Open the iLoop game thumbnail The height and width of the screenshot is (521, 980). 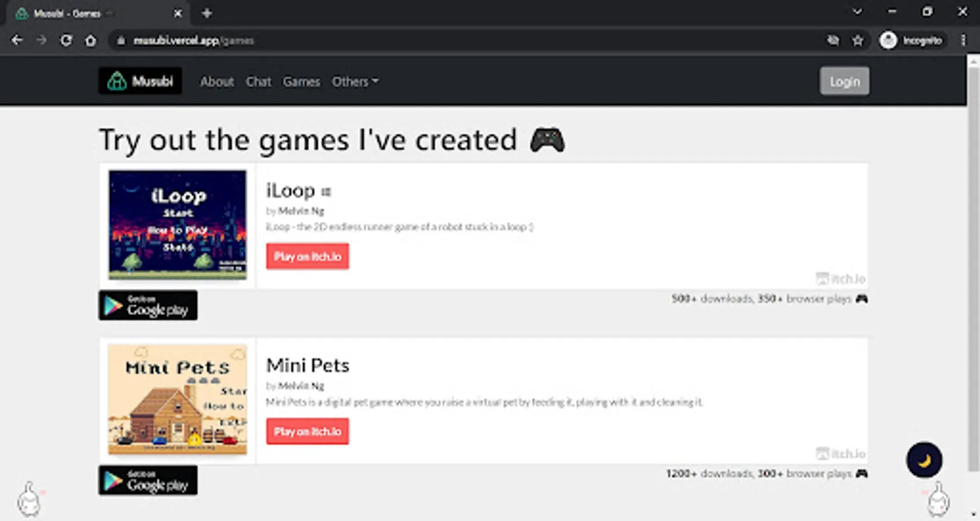click(178, 225)
